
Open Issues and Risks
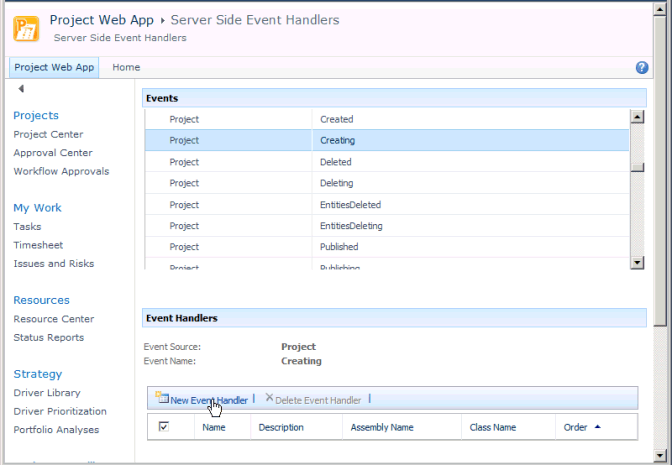coord(54,263)
